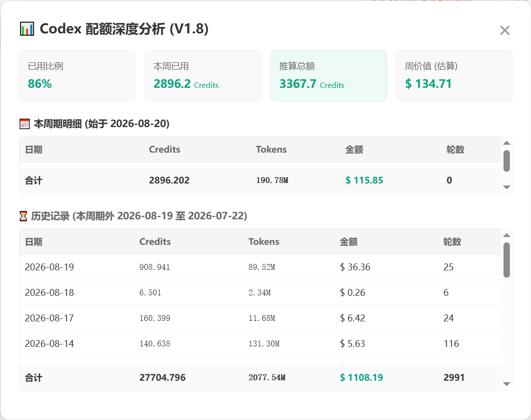The image size is (531, 420).
Task: Click the down arrow of the history table scrollbar
Action: [506, 384]
